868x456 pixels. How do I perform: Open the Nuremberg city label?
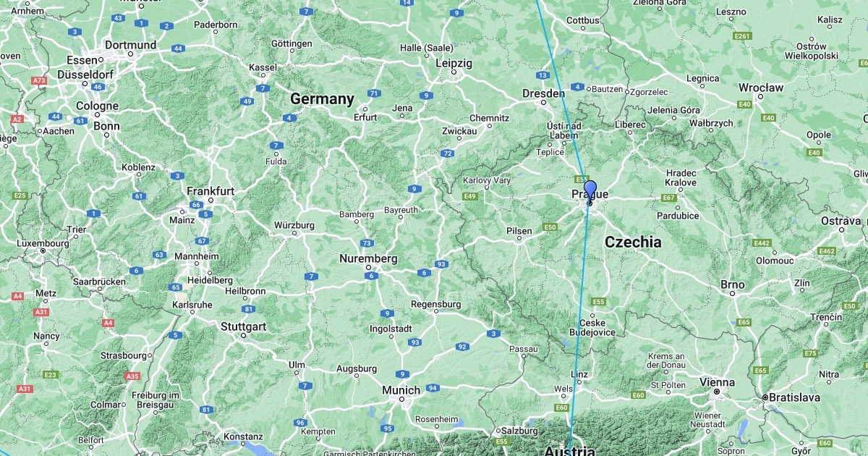point(369,258)
